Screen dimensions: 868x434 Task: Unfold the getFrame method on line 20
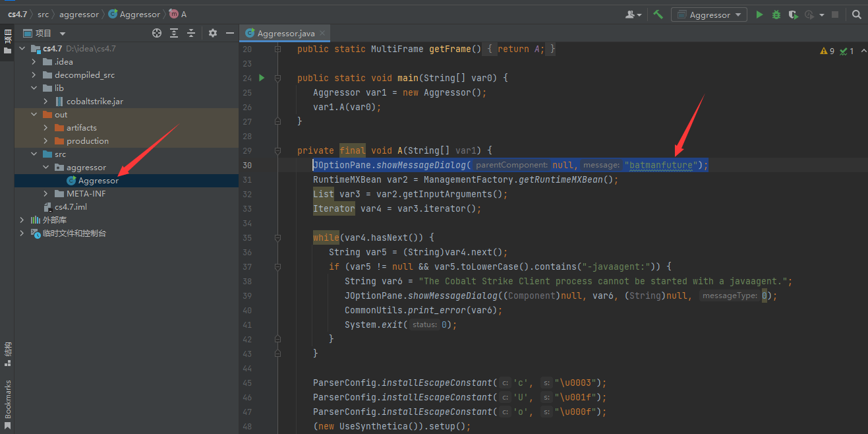[x=277, y=49]
